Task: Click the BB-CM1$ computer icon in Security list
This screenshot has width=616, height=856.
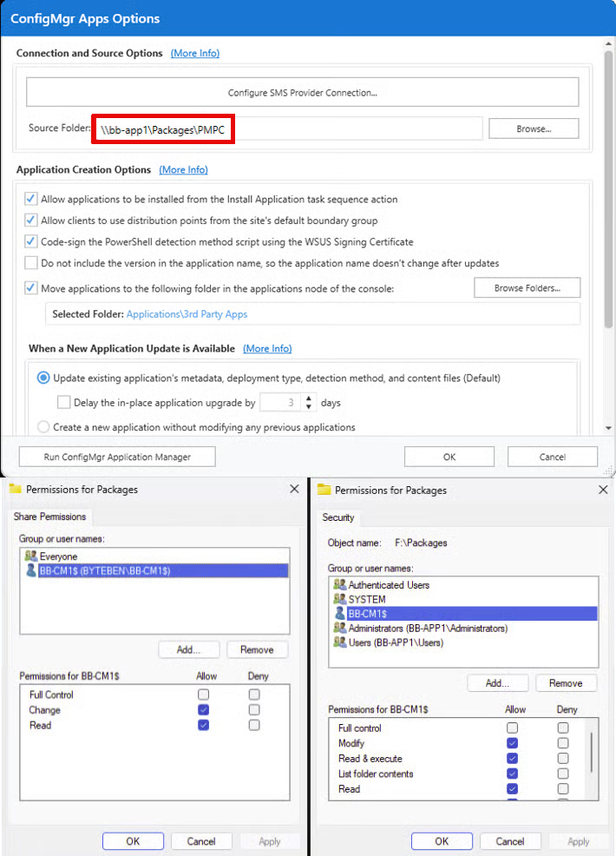Action: pyautogui.click(x=340, y=614)
